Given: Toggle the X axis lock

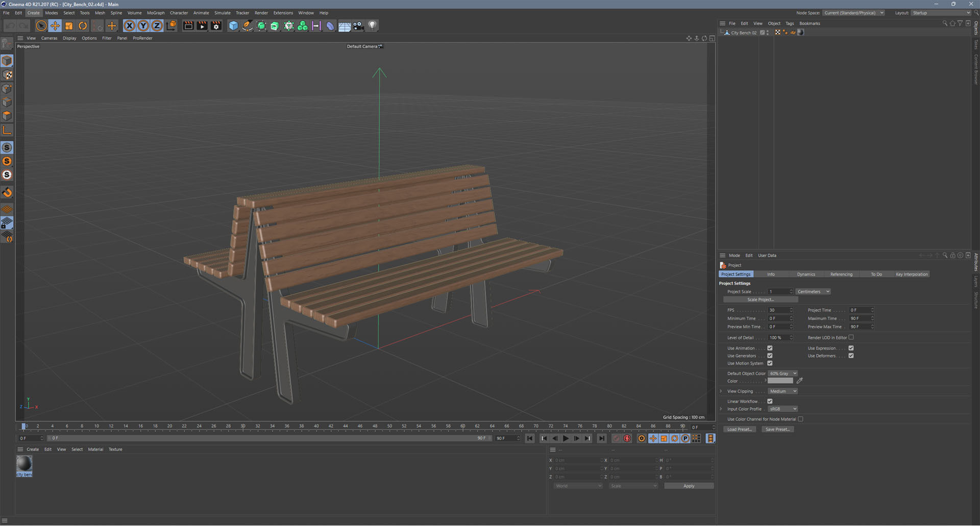Looking at the screenshot, I should (130, 26).
